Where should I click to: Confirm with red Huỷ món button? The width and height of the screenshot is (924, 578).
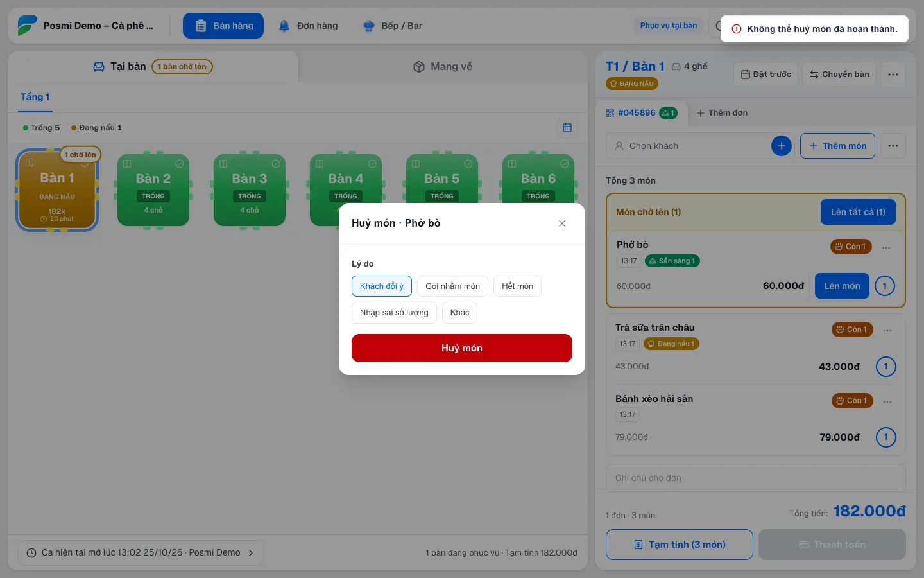[x=462, y=348]
